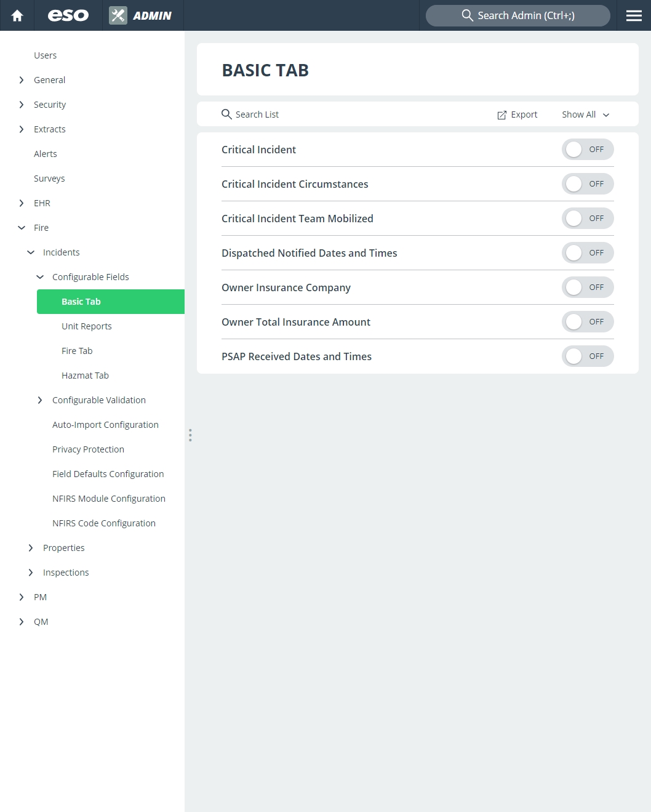The width and height of the screenshot is (651, 812).
Task: Click the sidebar resize handle dots
Action: click(x=190, y=435)
